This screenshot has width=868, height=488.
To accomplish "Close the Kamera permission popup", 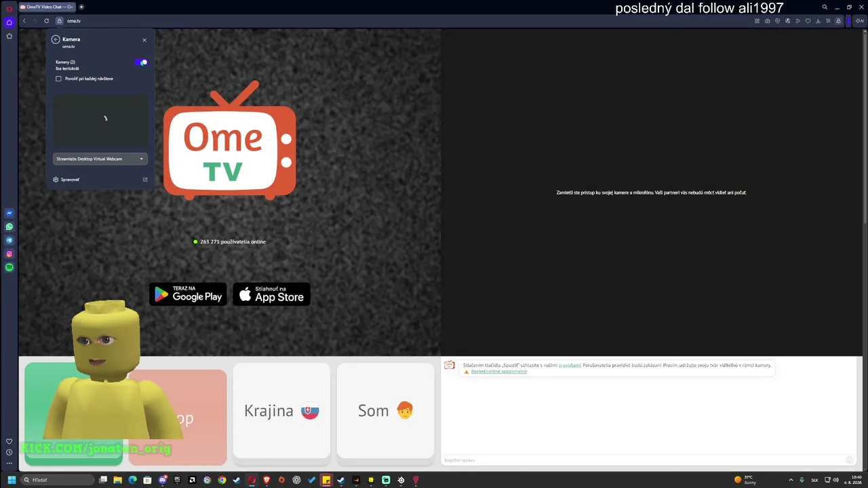I will coord(144,40).
